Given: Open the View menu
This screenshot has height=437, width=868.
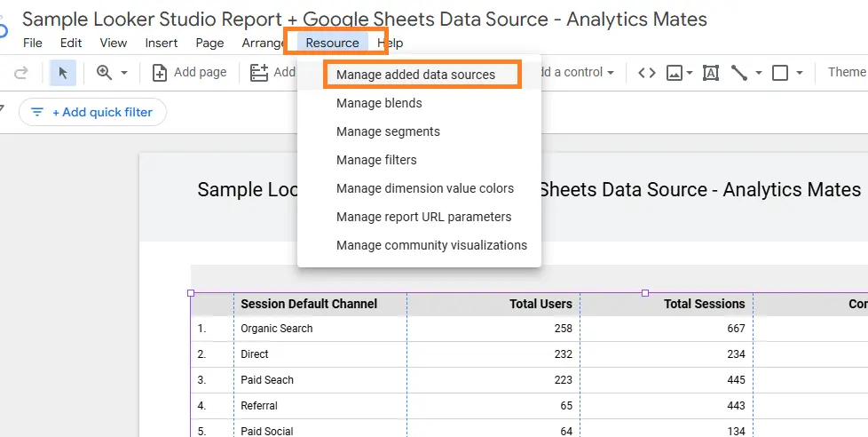Looking at the screenshot, I should pos(114,43).
